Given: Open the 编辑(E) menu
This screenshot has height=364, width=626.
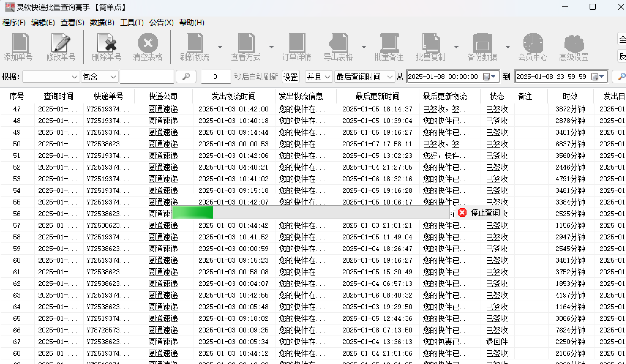Looking at the screenshot, I should point(43,23).
